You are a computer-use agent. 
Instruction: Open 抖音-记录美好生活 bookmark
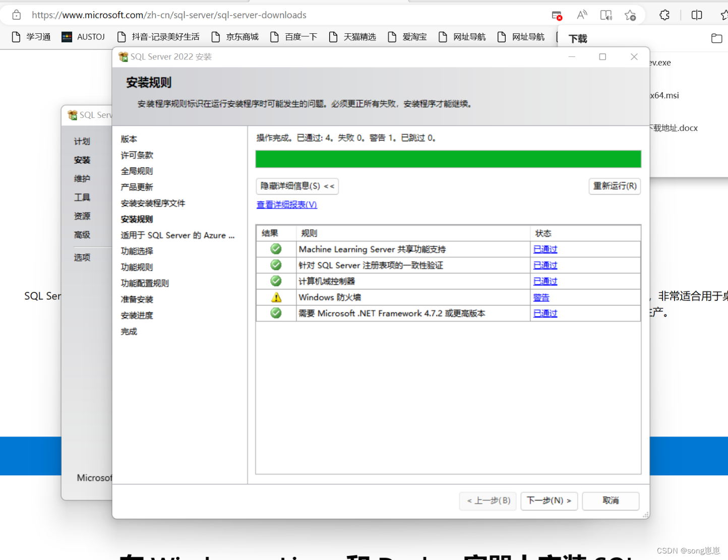(158, 37)
